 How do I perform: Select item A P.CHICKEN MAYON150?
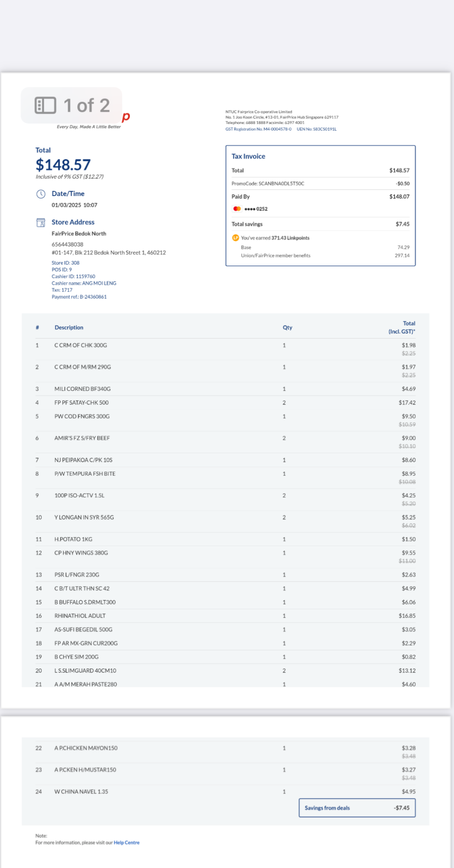(x=86, y=748)
